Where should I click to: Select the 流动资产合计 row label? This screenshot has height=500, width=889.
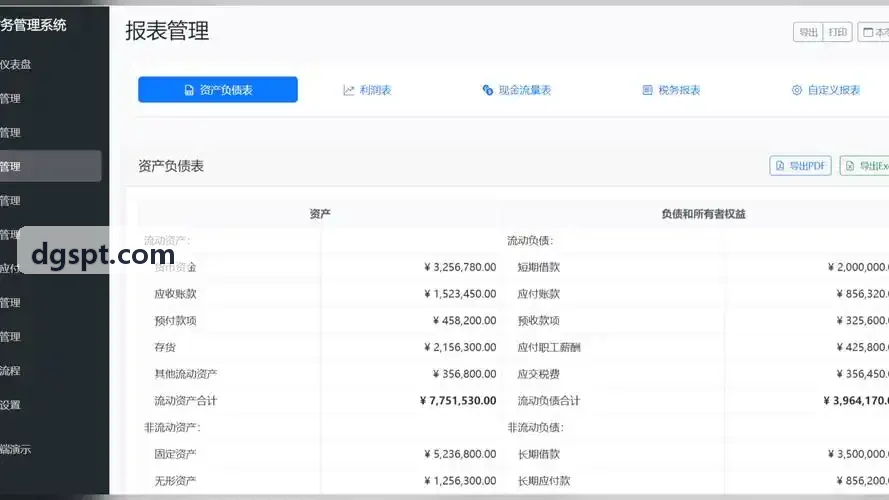pyautogui.click(x=186, y=400)
